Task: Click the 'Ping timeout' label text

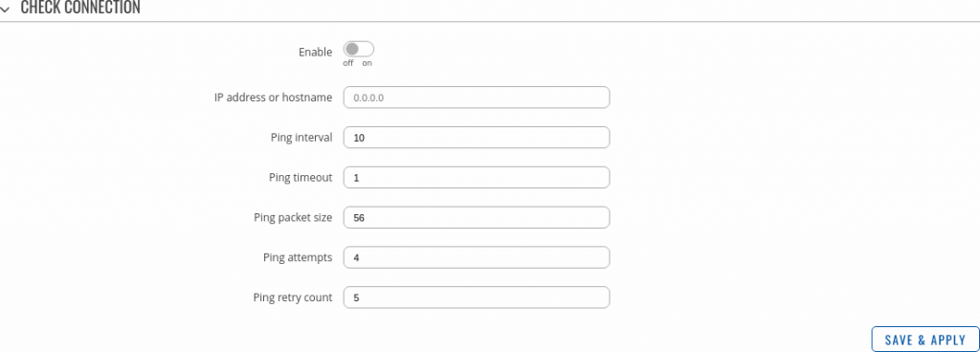Action: click(301, 178)
